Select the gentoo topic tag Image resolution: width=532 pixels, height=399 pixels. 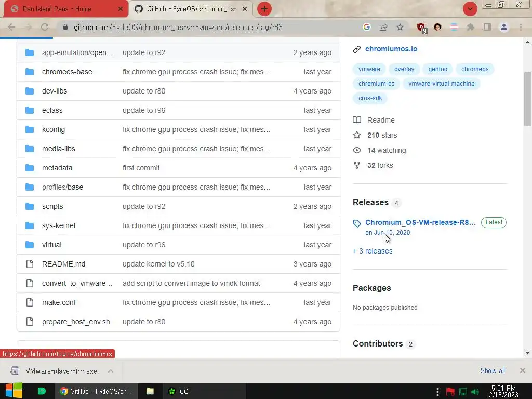[x=437, y=69]
